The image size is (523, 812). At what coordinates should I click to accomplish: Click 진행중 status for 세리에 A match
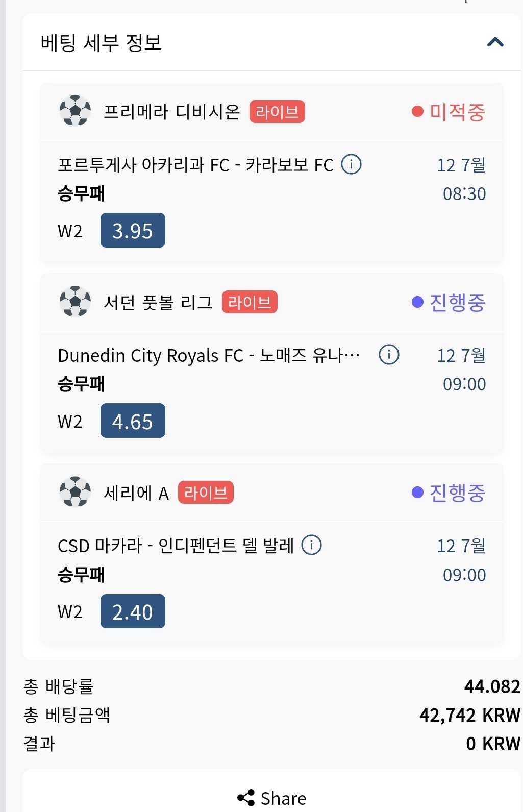(x=449, y=493)
